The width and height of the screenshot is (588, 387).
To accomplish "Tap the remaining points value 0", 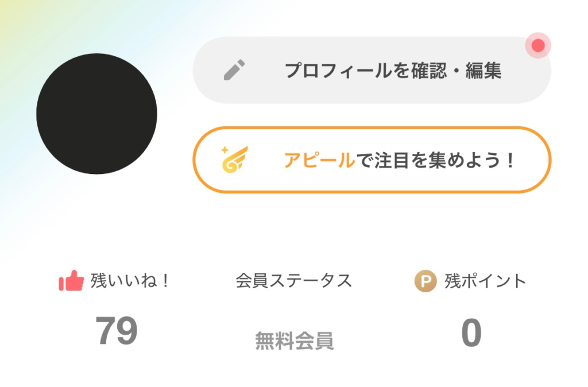I will pos(471,332).
